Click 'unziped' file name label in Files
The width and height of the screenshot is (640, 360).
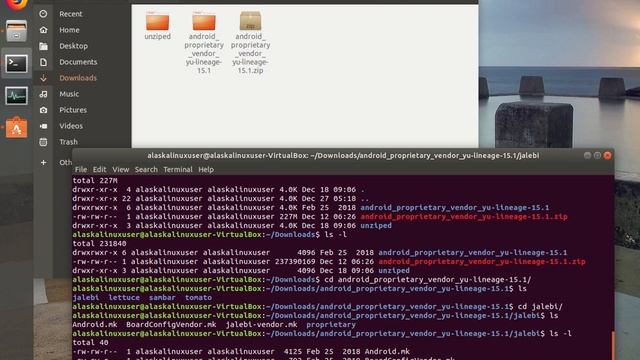tap(158, 36)
